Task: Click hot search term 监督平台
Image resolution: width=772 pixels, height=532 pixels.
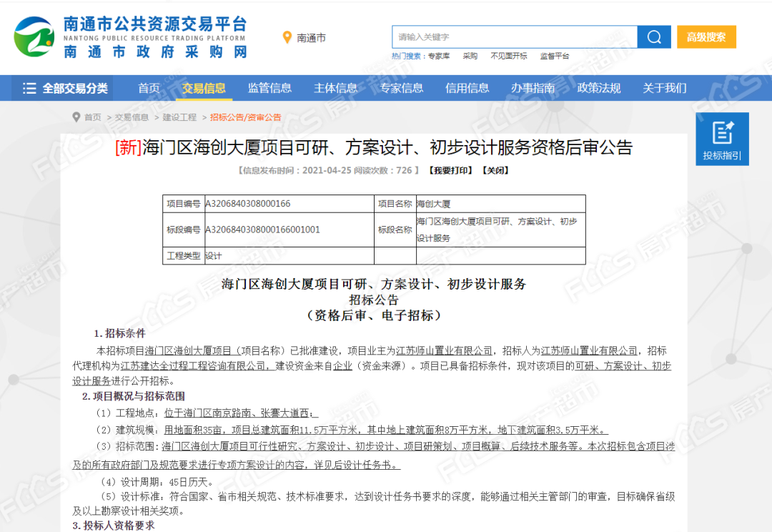Action: point(555,56)
